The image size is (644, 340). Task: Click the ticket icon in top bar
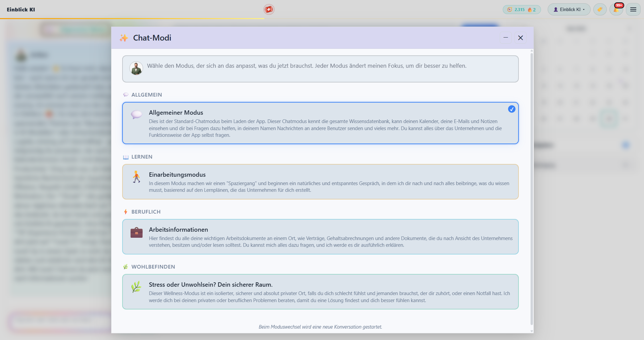pos(600,9)
